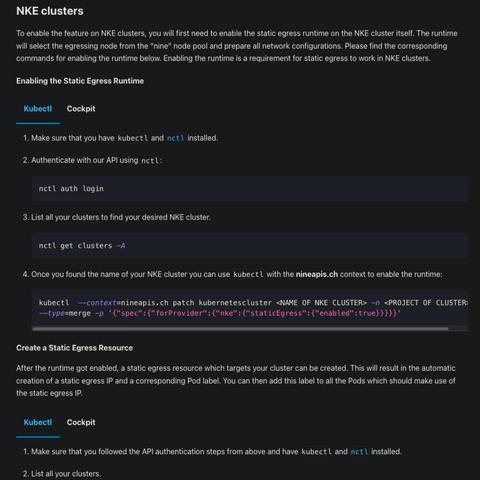The height and width of the screenshot is (480, 480).
Task: Open the nctl link after 'followed the API authentication steps'
Action: point(359,452)
